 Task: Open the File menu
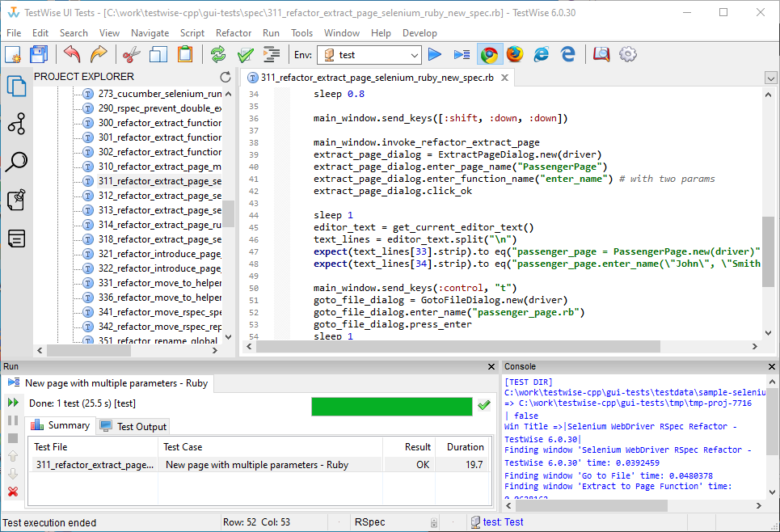(14, 33)
